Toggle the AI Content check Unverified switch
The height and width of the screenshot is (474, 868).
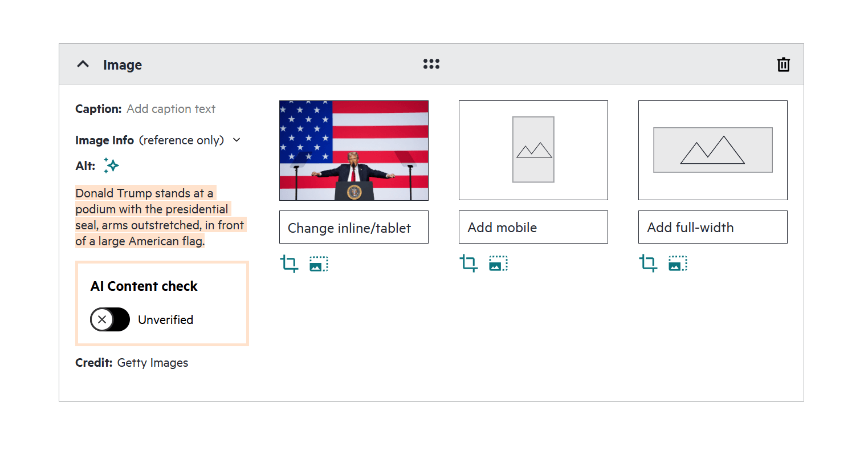coord(110,319)
